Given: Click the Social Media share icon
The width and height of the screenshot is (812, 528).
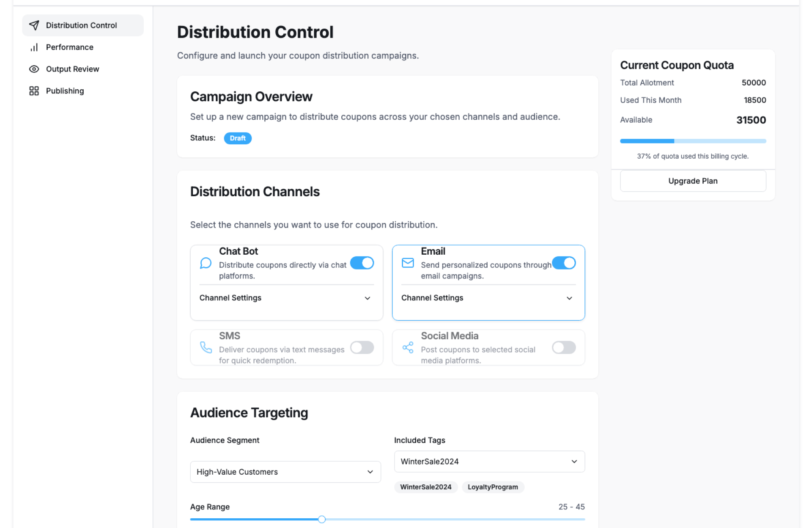Looking at the screenshot, I should [408, 348].
